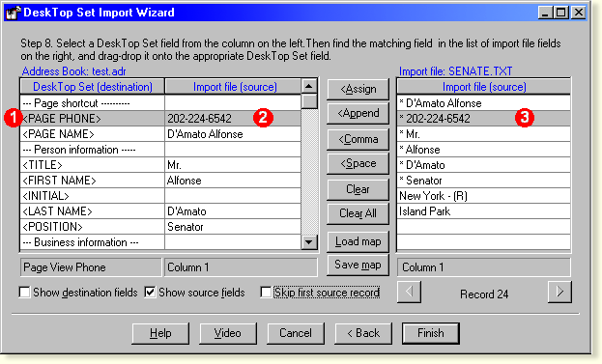Image resolution: width=602 pixels, height=364 pixels.
Task: Click the Person information section row
Action: (92, 150)
